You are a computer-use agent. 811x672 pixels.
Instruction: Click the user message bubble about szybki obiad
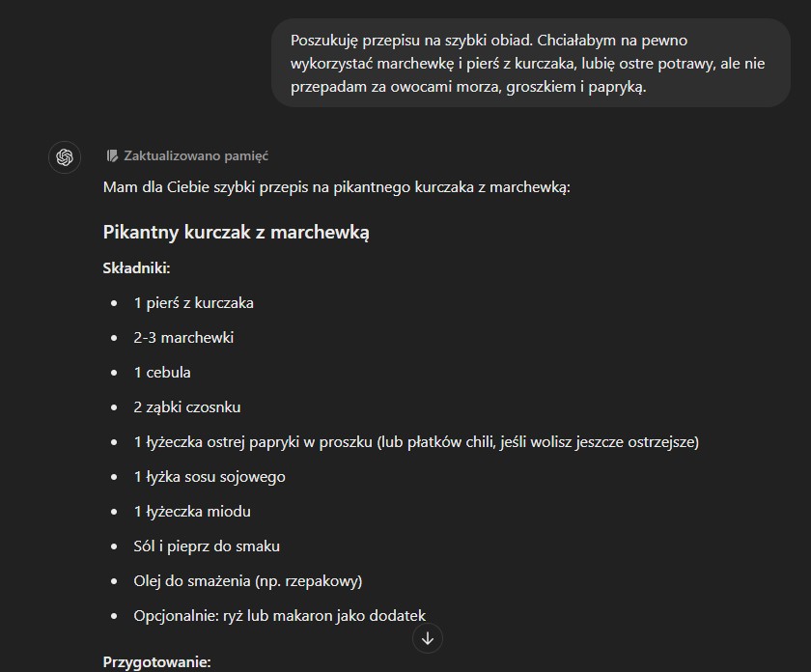[x=531, y=63]
